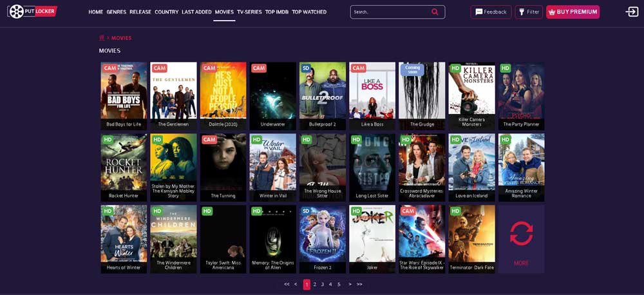Screen dimensions: 644x295
Task: Click the HD badge on Killer Camera Monsters
Action: pos(455,68)
